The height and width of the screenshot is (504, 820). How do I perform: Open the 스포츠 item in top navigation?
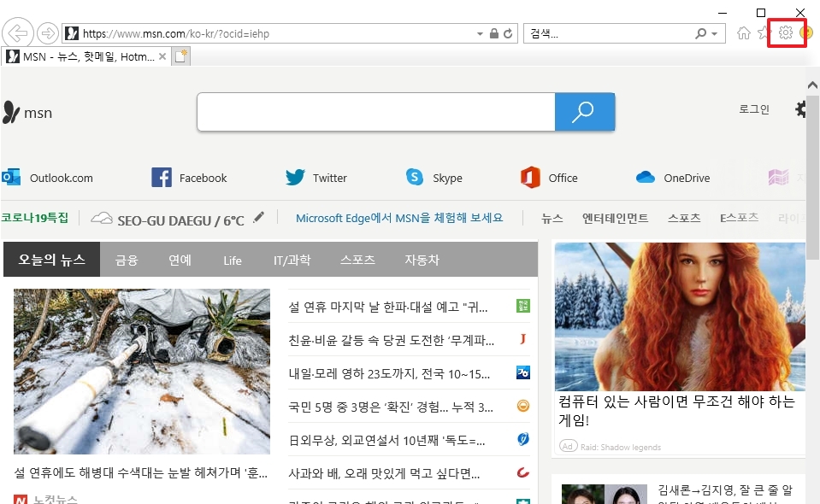click(683, 218)
